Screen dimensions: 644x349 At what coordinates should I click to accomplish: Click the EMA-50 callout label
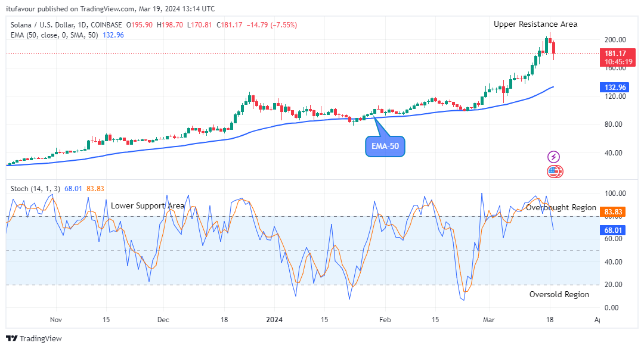pyautogui.click(x=385, y=147)
